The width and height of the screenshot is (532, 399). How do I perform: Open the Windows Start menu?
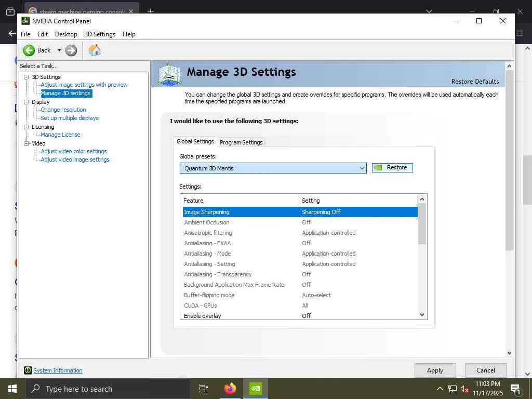12,389
